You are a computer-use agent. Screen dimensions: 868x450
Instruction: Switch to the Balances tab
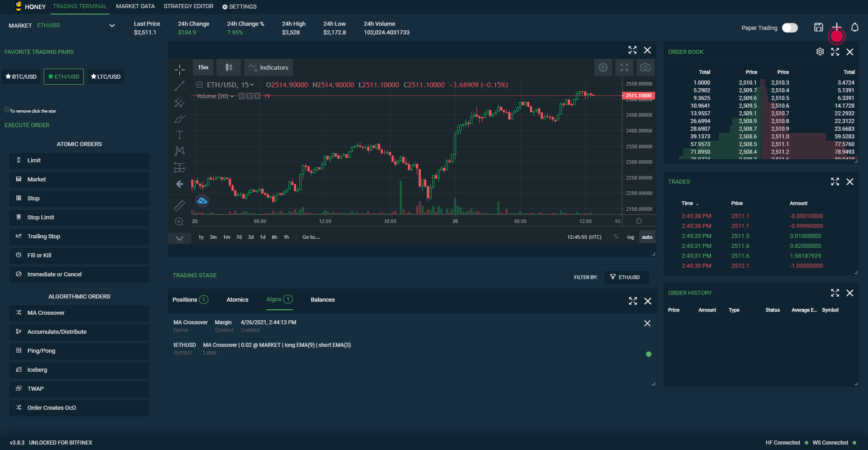tap(323, 299)
